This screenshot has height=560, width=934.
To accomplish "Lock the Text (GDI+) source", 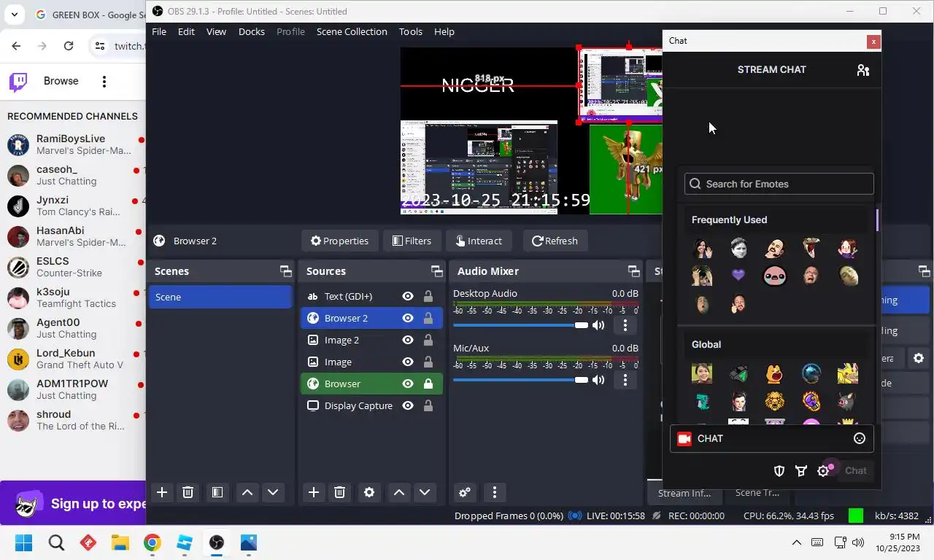I will coord(428,296).
